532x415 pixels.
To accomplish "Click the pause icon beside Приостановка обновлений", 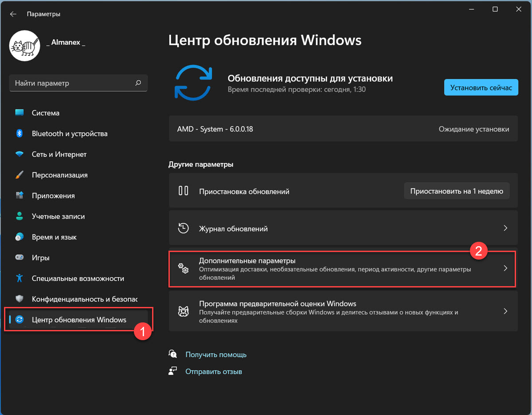I will click(184, 191).
